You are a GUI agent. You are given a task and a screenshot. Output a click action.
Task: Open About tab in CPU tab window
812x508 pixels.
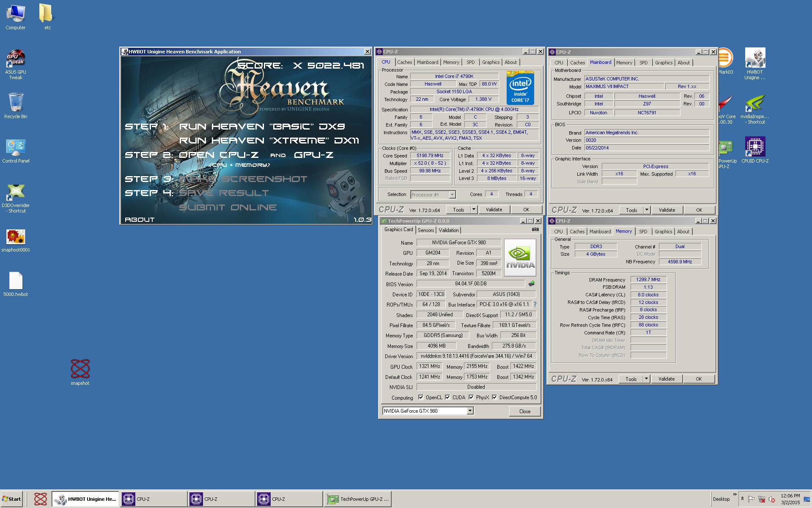(x=510, y=62)
